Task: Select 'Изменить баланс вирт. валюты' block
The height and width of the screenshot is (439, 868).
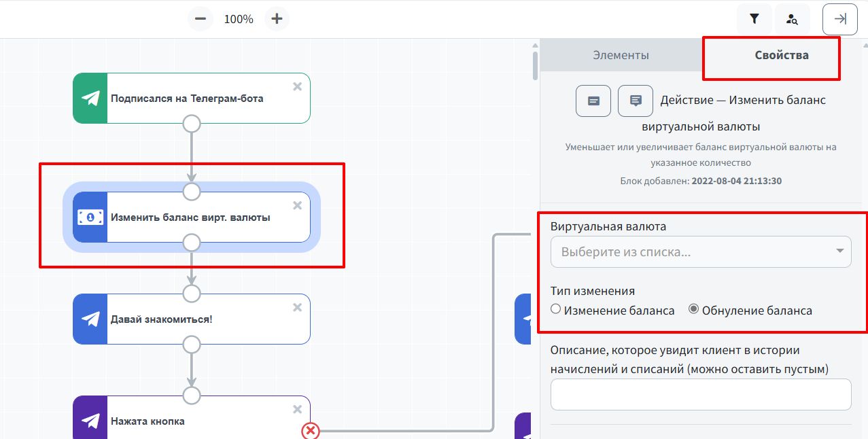Action: click(192, 217)
